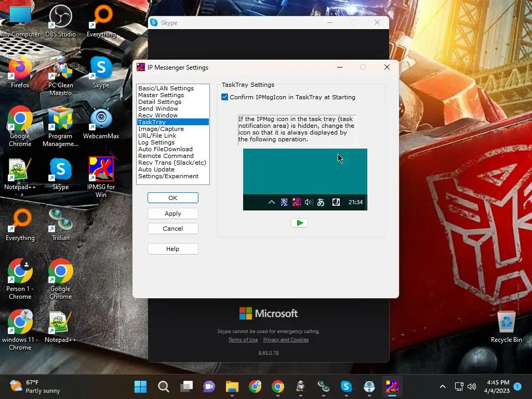Switch to Skype on the taskbar

click(x=346, y=387)
